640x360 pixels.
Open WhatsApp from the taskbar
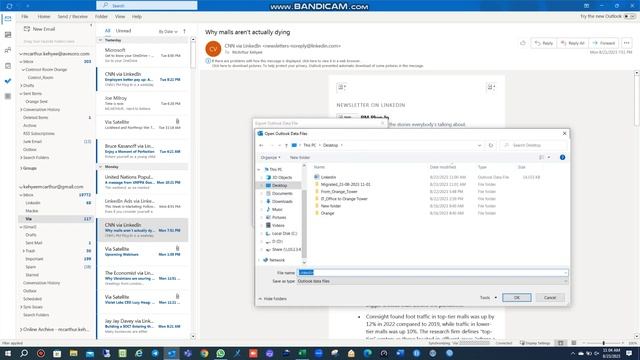[220, 353]
